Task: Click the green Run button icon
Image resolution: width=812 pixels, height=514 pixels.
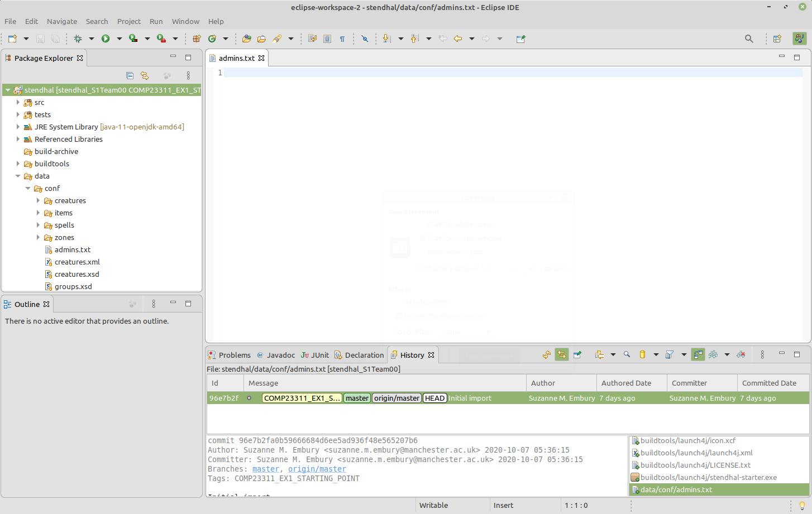Action: click(x=106, y=39)
